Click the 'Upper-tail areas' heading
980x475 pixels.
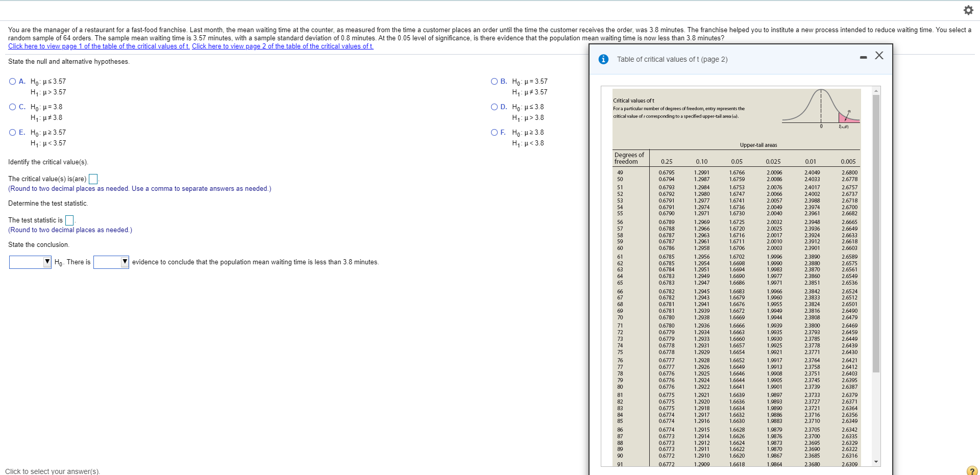[x=758, y=145]
